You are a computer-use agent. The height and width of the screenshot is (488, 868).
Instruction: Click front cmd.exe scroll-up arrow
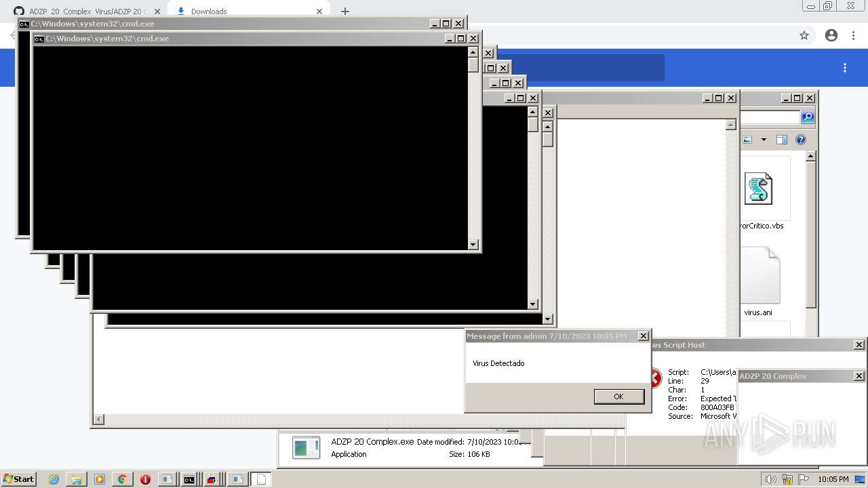473,52
